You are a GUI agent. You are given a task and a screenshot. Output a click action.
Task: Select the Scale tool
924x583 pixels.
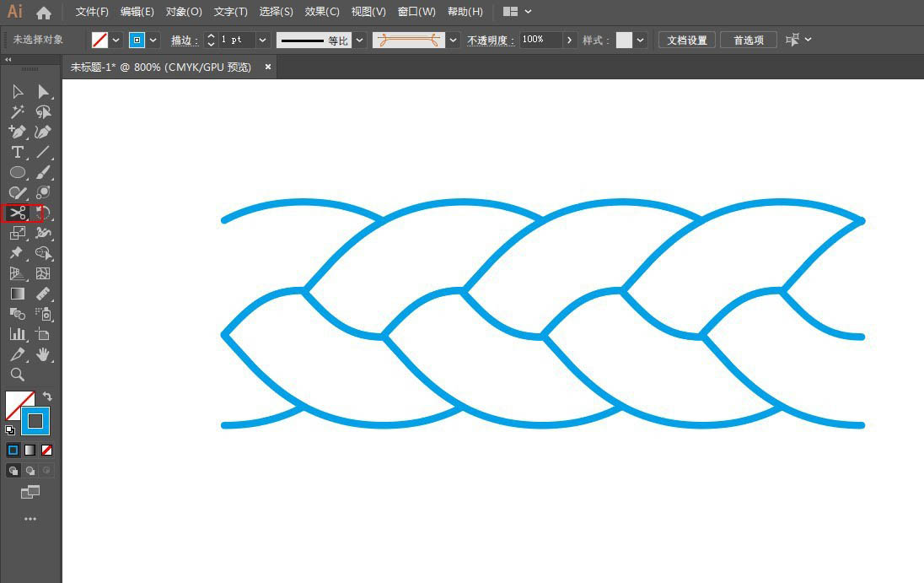click(x=18, y=233)
